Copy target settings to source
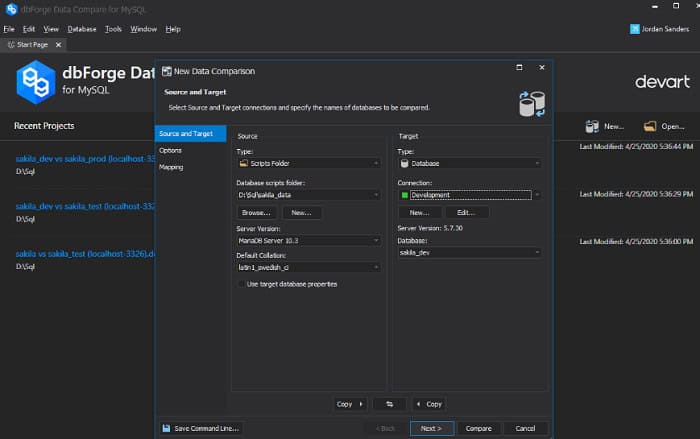The width and height of the screenshot is (700, 439). pyautogui.click(x=429, y=404)
